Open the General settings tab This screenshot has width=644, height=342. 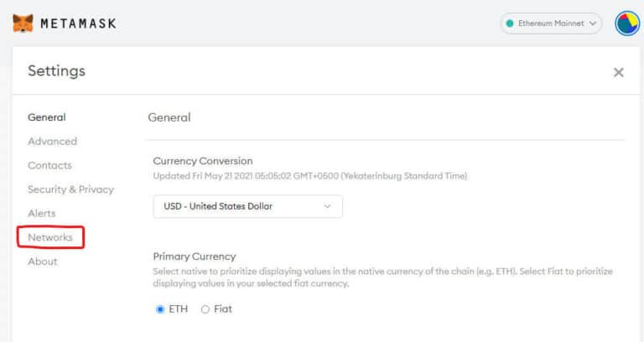tap(46, 117)
